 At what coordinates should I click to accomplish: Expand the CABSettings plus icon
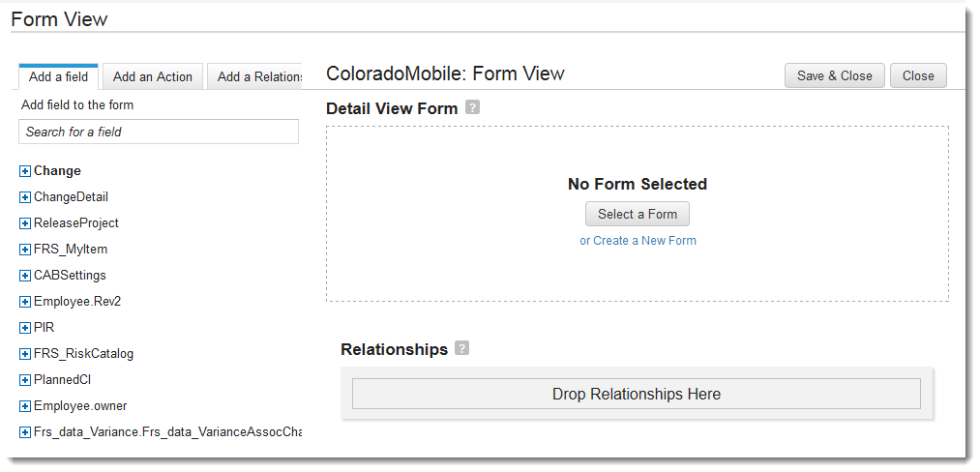coord(25,276)
